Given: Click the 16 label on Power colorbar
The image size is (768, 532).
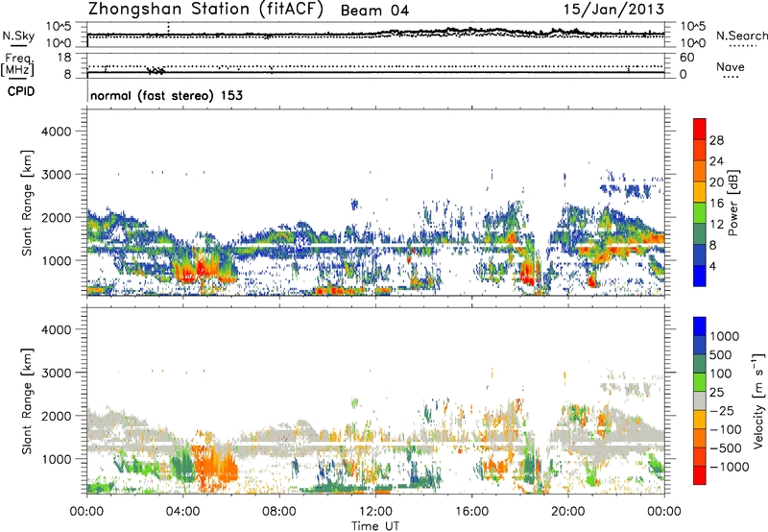Looking at the screenshot, I should click(716, 204).
